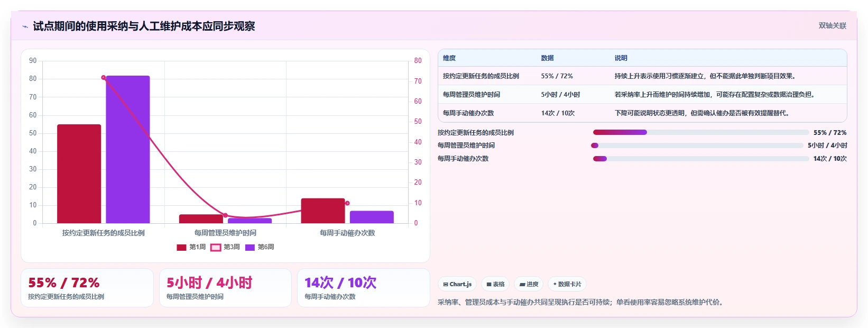Click the line point above the first category
Viewport: 868px width, 328px height.
104,78
